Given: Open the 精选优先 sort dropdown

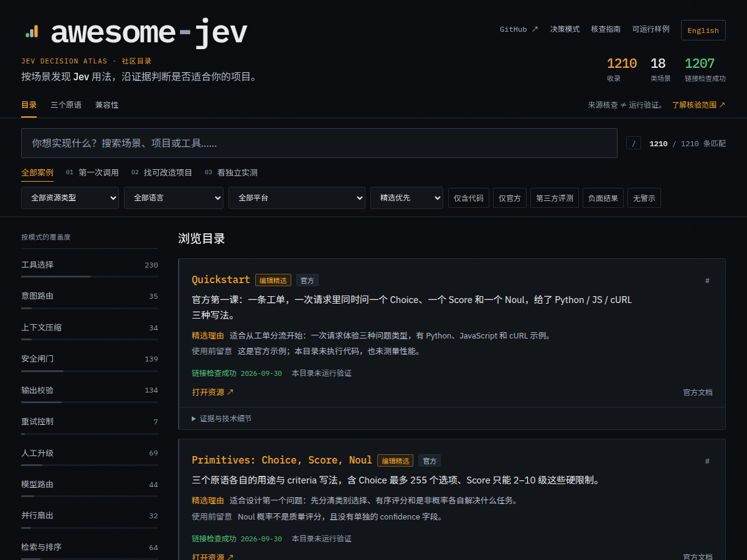Looking at the screenshot, I should (406, 198).
